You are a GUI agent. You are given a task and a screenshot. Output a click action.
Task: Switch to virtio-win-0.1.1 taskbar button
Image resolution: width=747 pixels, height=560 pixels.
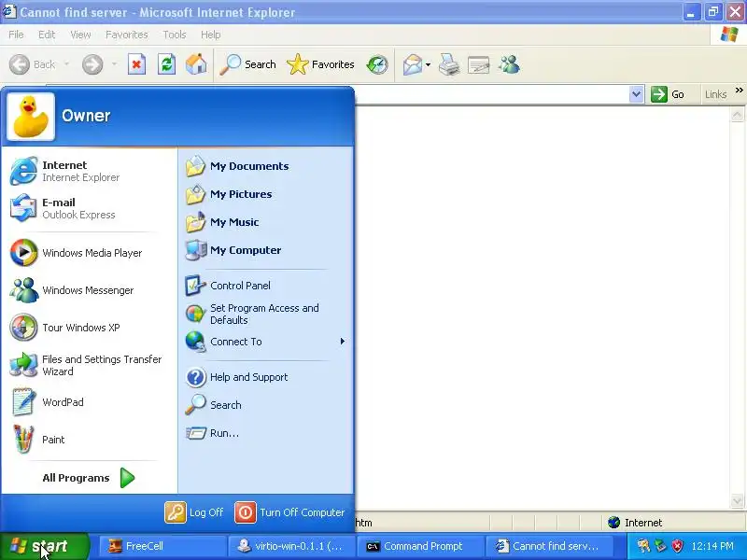tap(291, 546)
